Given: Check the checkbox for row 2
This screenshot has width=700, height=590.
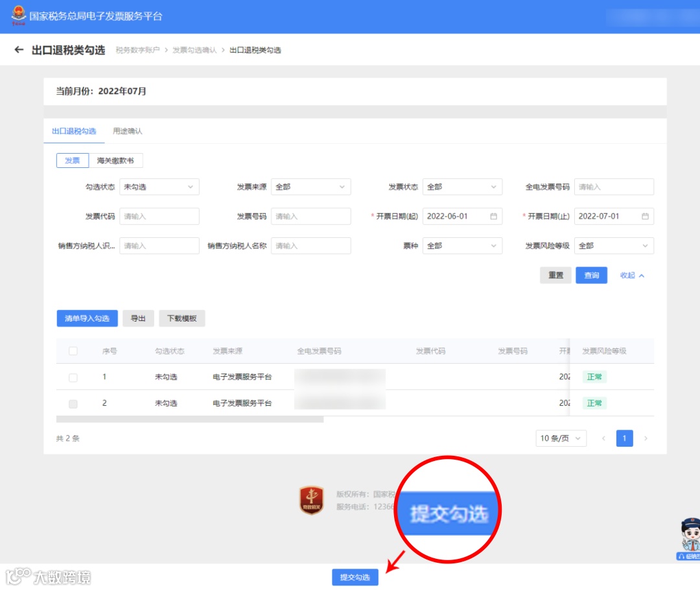Looking at the screenshot, I should coord(73,404).
